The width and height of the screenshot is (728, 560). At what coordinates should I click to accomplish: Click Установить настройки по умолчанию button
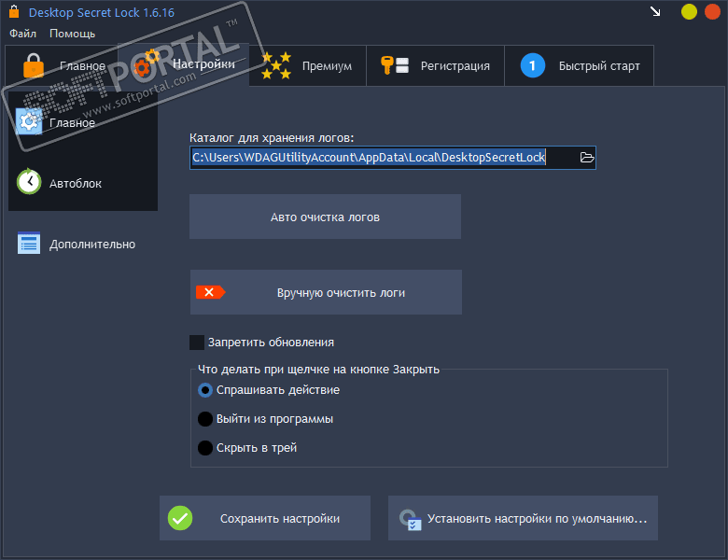523,518
